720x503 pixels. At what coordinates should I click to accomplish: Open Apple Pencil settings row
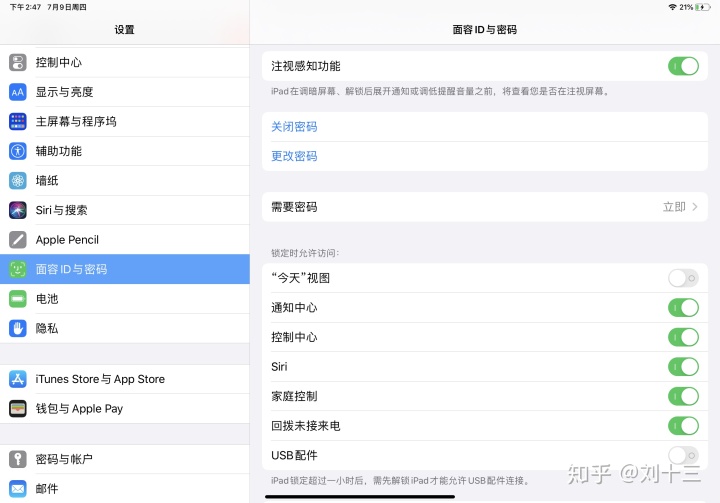125,239
